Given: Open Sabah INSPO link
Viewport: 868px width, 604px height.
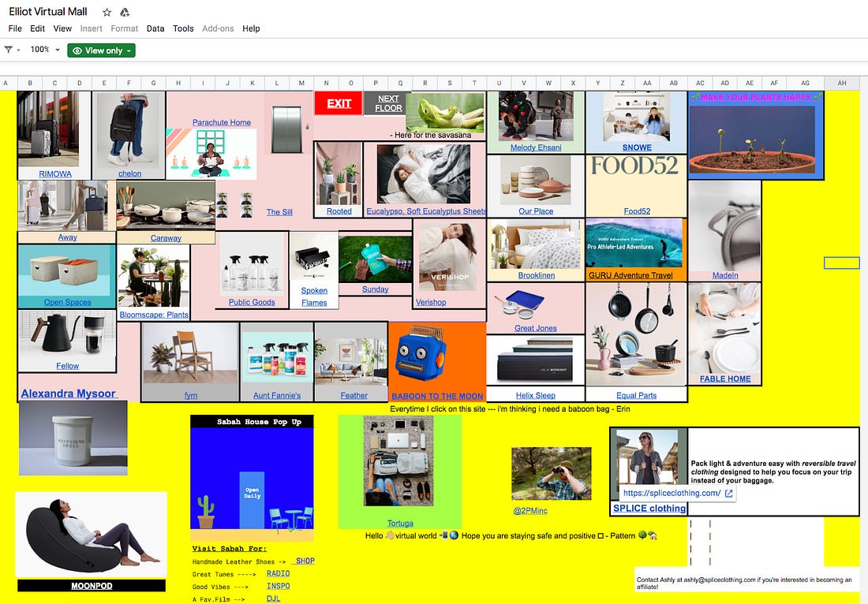Looking at the screenshot, I should (279, 586).
